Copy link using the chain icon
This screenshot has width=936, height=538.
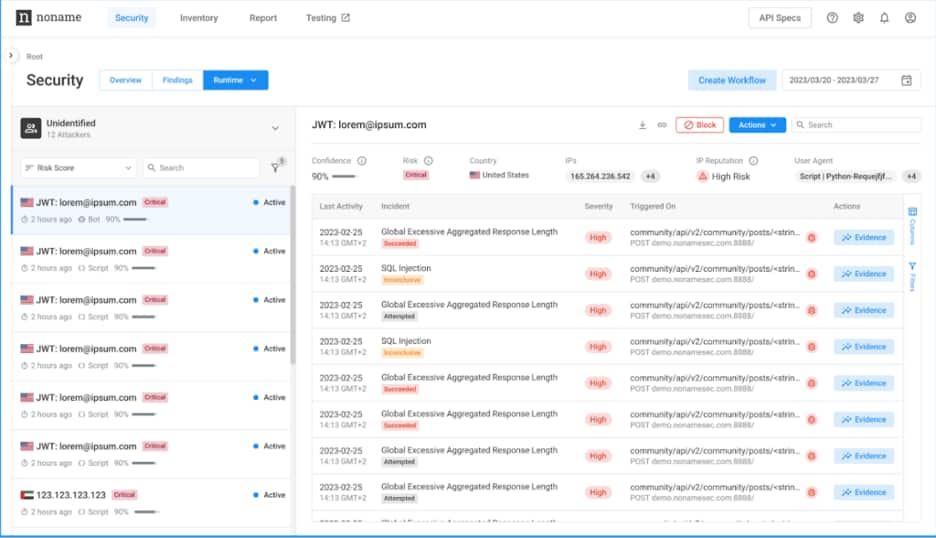[661, 125]
